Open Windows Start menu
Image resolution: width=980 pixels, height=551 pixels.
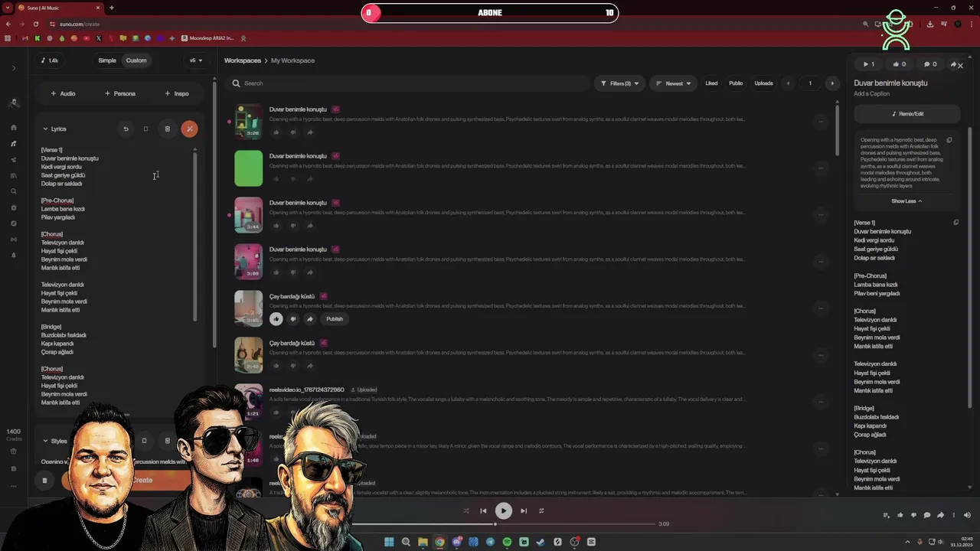coord(389,542)
